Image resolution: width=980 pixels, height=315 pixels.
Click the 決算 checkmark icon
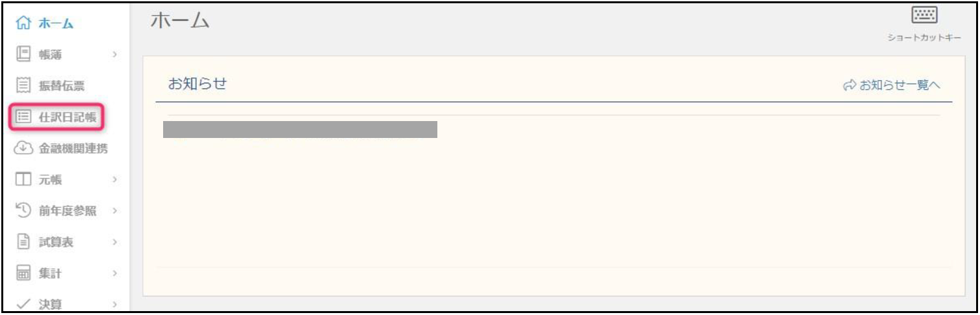(23, 303)
